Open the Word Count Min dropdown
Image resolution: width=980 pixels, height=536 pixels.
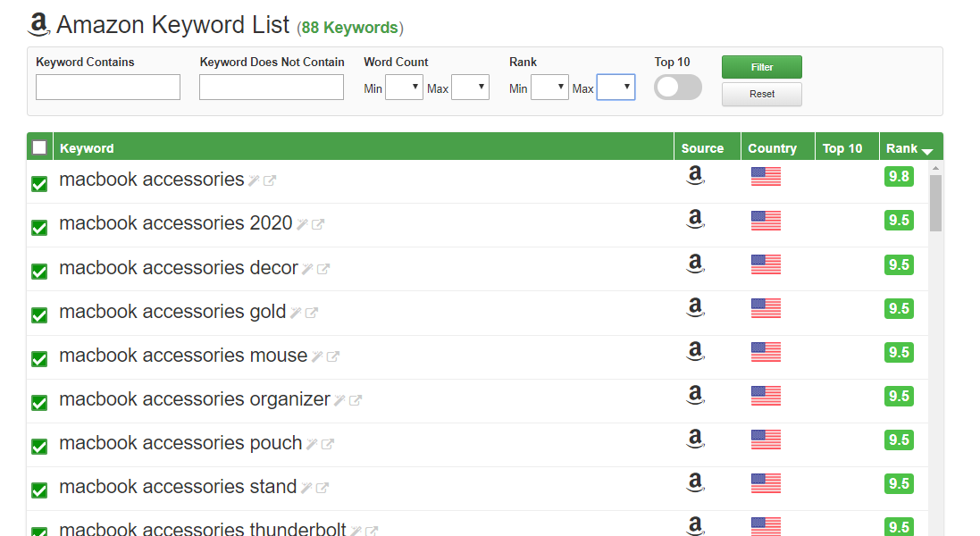pos(404,88)
